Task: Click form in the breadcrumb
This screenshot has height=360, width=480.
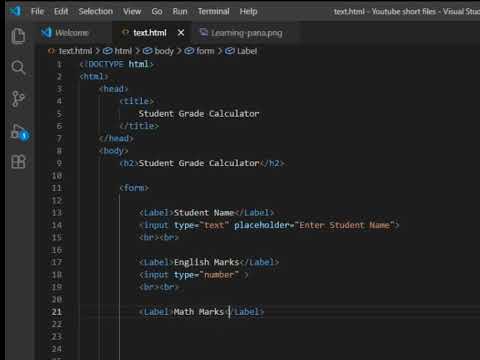Action: point(205,51)
